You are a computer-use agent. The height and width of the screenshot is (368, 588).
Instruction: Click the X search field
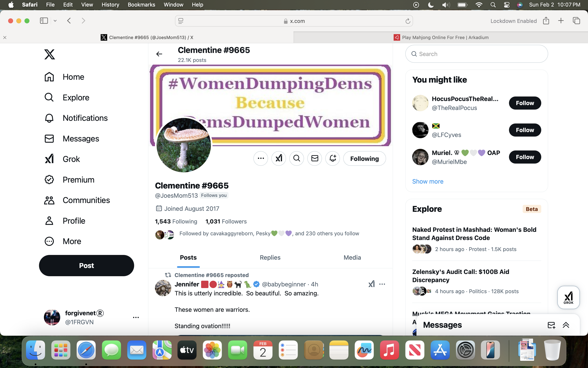(477, 54)
